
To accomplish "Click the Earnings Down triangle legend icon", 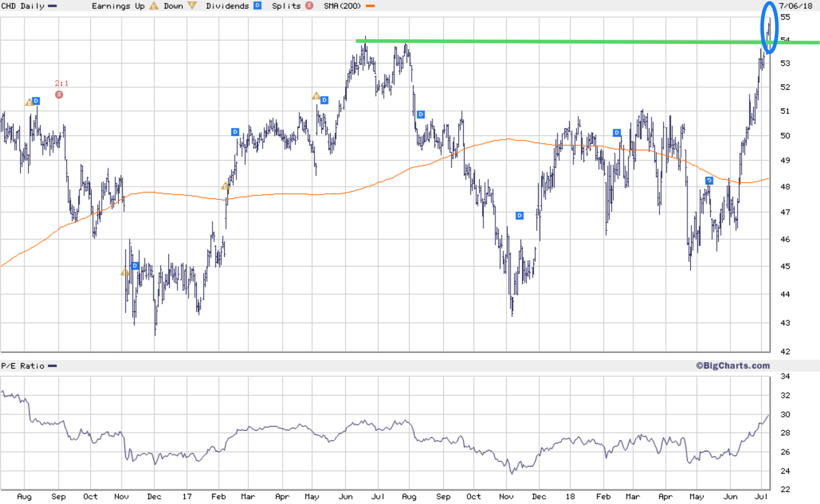I will (192, 5).
